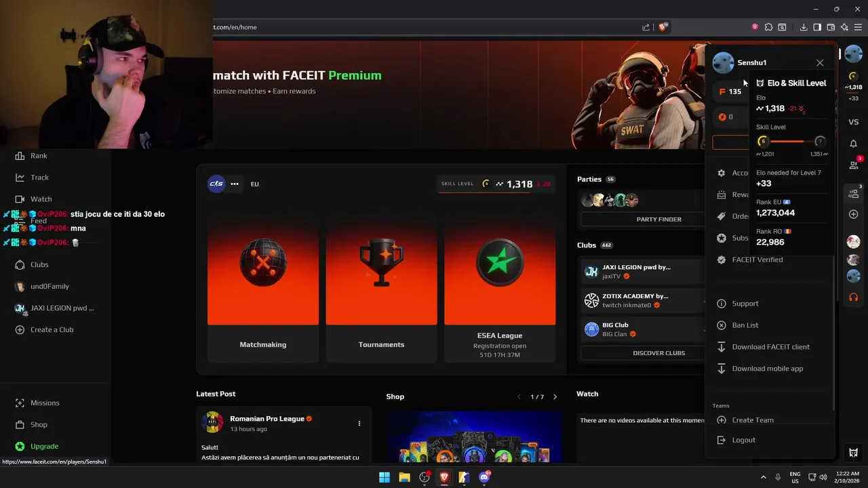Screen dimensions: 868x488
Task: Click Download mobile app
Action: (767, 369)
